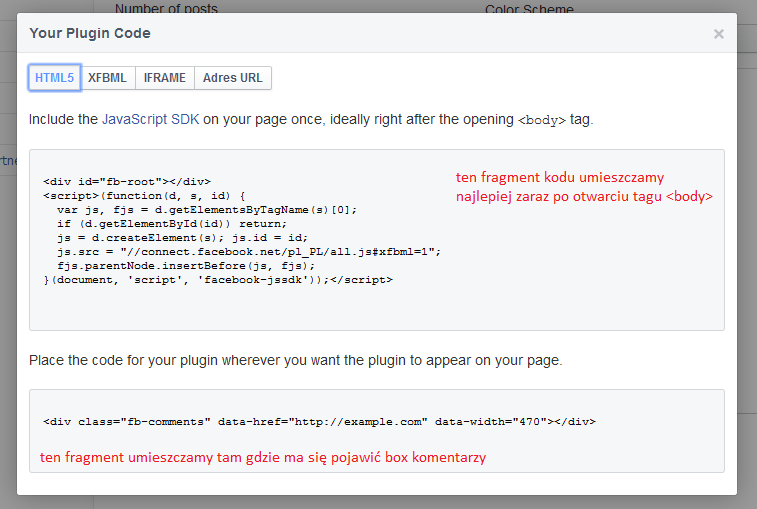Click the facebook-jssdk closing script line
The height and width of the screenshot is (509, 757).
[218, 280]
